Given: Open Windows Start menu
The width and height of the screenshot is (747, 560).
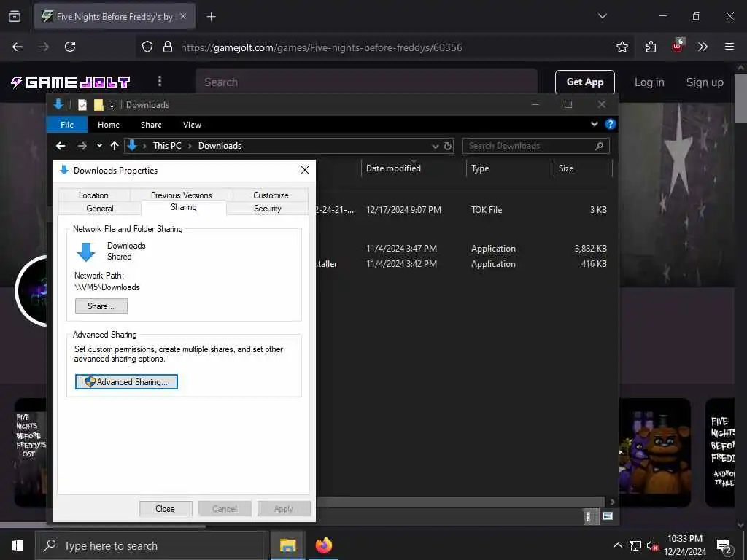Looking at the screenshot, I should point(18,545).
